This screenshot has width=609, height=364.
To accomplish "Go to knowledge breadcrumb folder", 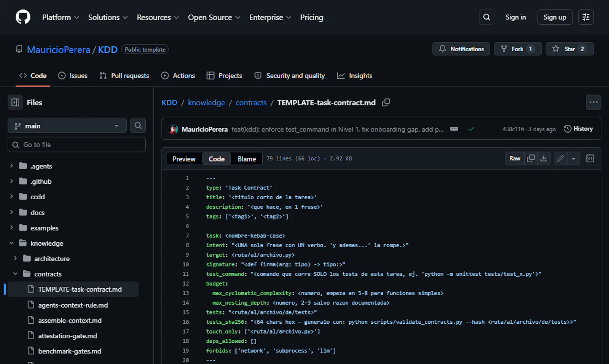I will pyautogui.click(x=206, y=103).
